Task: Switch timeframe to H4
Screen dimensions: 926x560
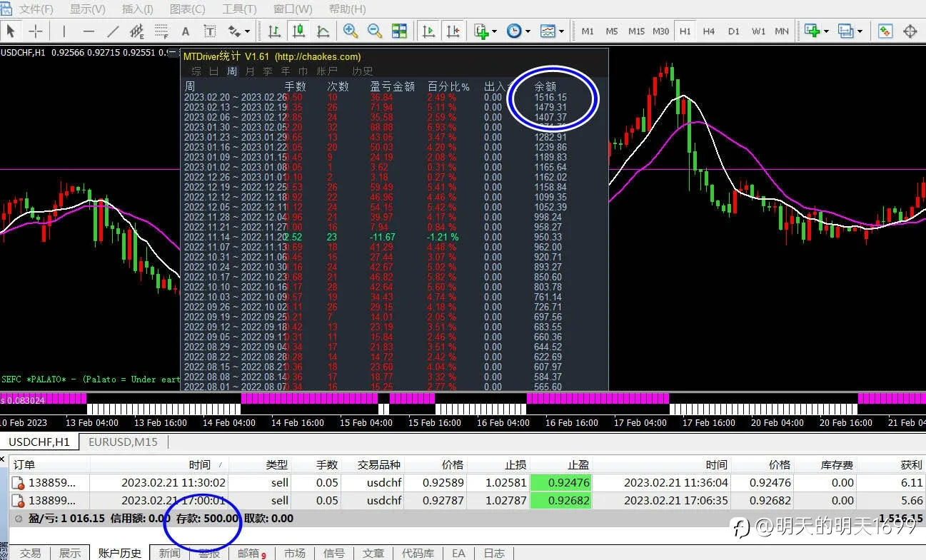Action: click(709, 31)
